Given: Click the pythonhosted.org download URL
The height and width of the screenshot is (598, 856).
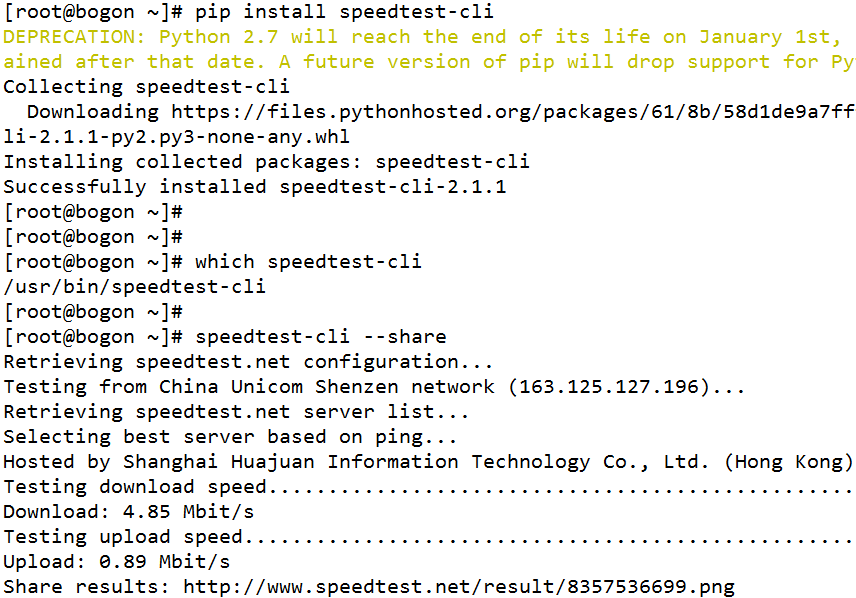Looking at the screenshot, I should tap(513, 112).
